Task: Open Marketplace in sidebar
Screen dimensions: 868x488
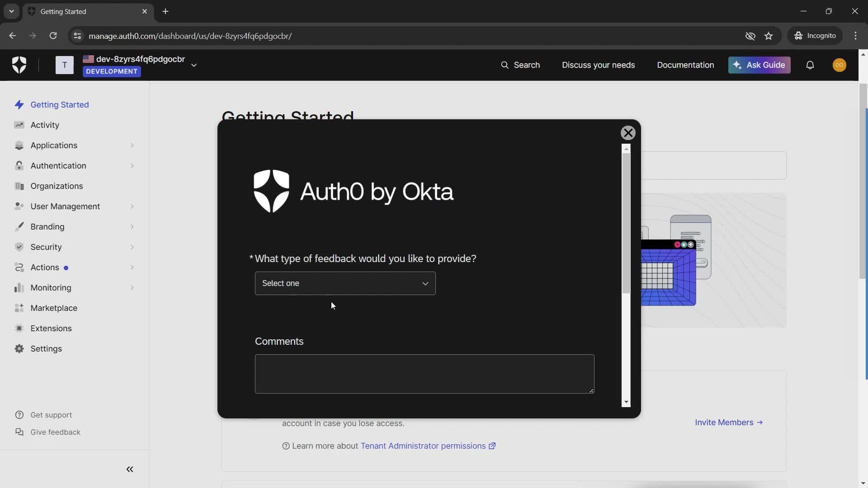Action: [x=54, y=308]
